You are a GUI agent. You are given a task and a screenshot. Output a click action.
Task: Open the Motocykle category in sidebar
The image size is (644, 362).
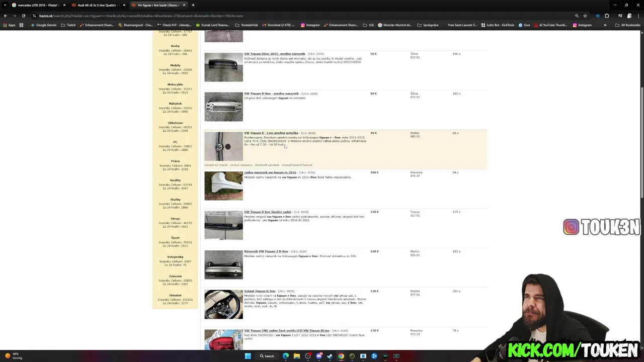(175, 84)
